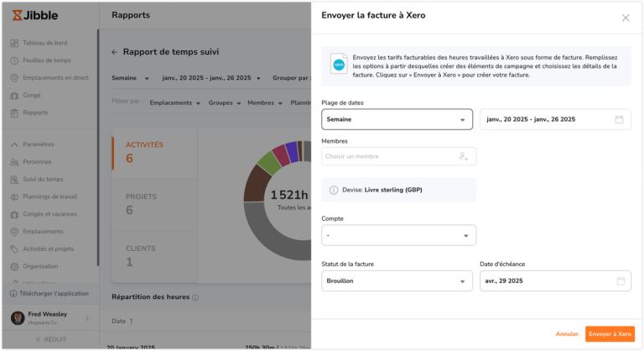Click the green segment of donut chart
This screenshot has height=351, width=644.
[x=270, y=163]
